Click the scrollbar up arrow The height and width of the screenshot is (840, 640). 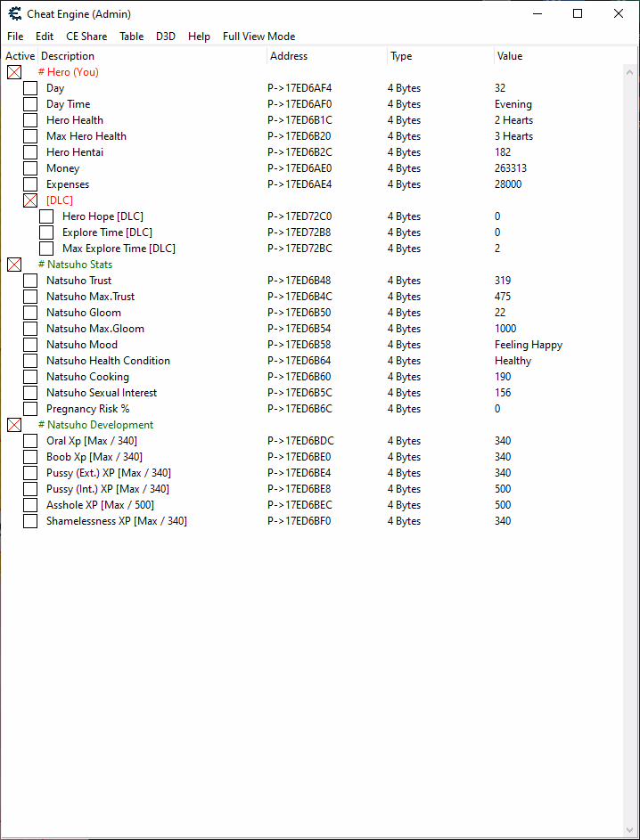(630, 72)
